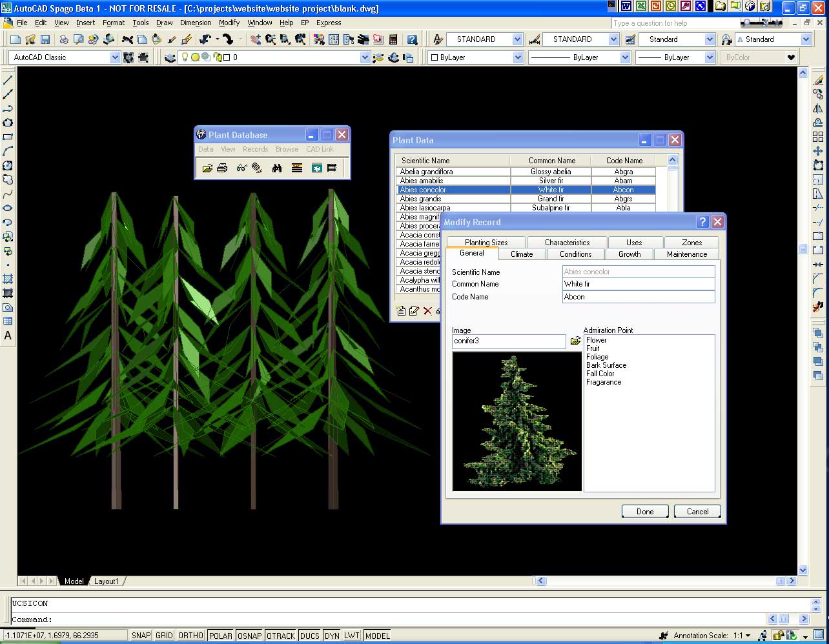Screen dimensions: 829x644
Task: Click the conifer tree image preview
Action: (517, 421)
